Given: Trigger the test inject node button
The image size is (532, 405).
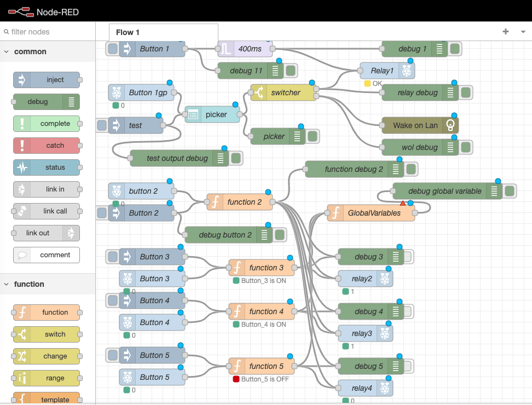Looking at the screenshot, I should pos(102,125).
